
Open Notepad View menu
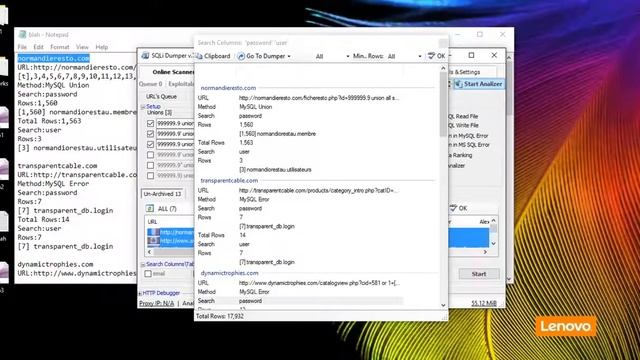(x=82, y=47)
